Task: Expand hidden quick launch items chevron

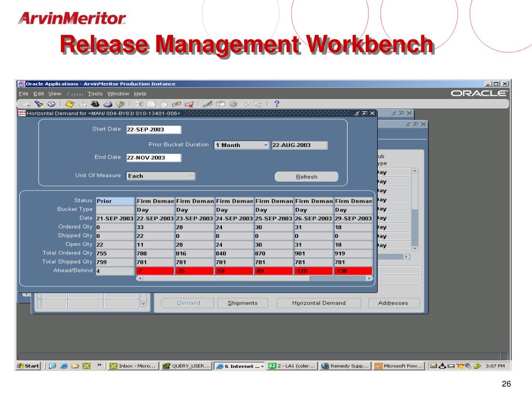Action: [x=99, y=365]
